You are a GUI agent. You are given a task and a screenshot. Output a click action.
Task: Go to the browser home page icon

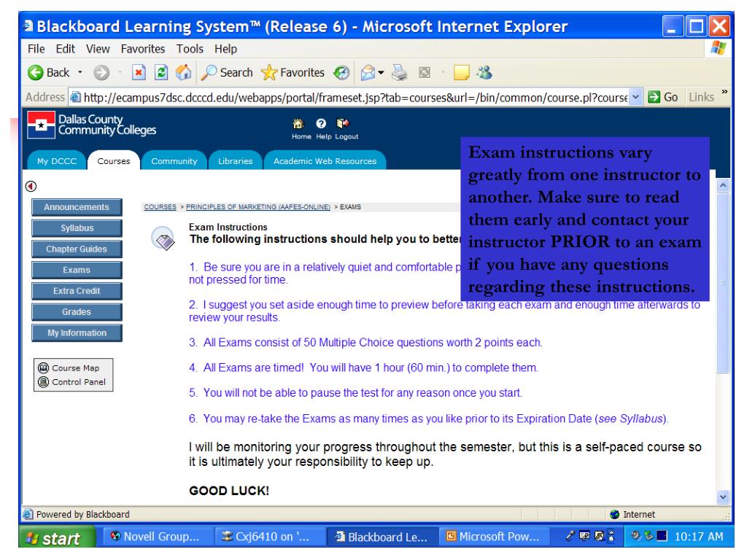[x=183, y=72]
